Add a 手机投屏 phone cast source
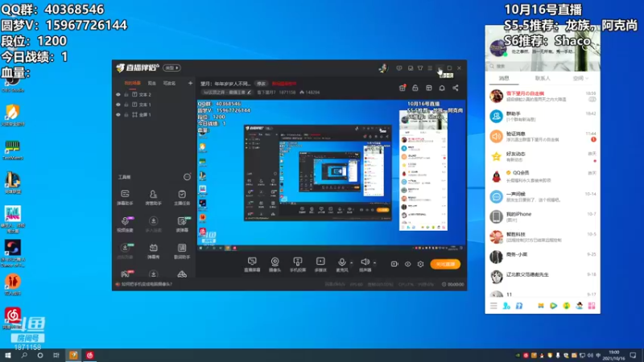This screenshot has width=644, height=362. (x=298, y=264)
